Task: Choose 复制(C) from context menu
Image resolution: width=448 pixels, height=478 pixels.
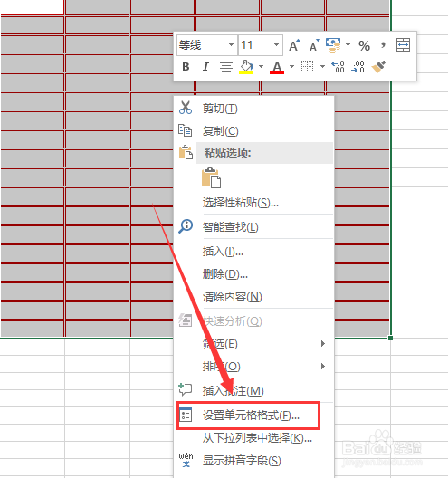Action: (x=254, y=130)
